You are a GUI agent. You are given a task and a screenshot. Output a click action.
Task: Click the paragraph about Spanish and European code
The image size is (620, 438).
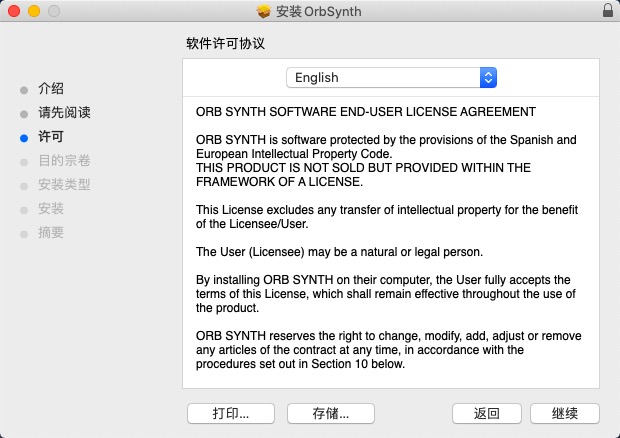386,147
